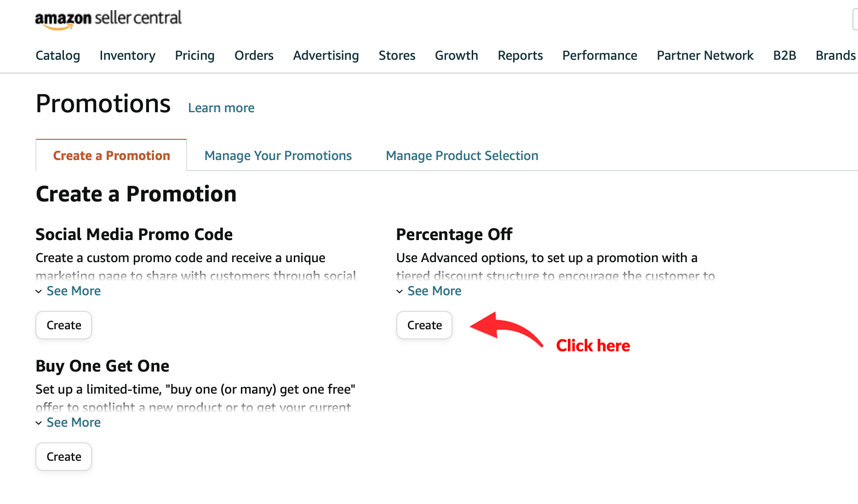The image size is (858, 504).
Task: Select the Create a Promotion tab
Action: (x=111, y=155)
